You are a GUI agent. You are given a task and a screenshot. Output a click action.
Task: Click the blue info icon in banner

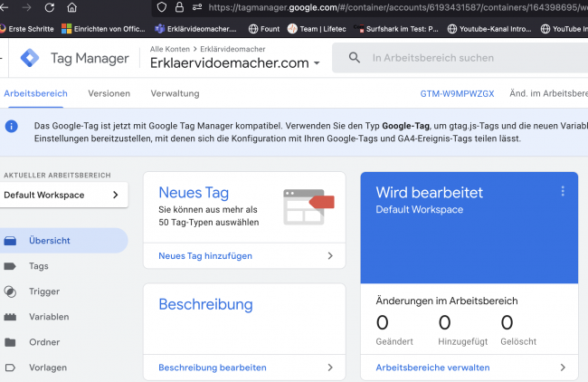[11, 126]
